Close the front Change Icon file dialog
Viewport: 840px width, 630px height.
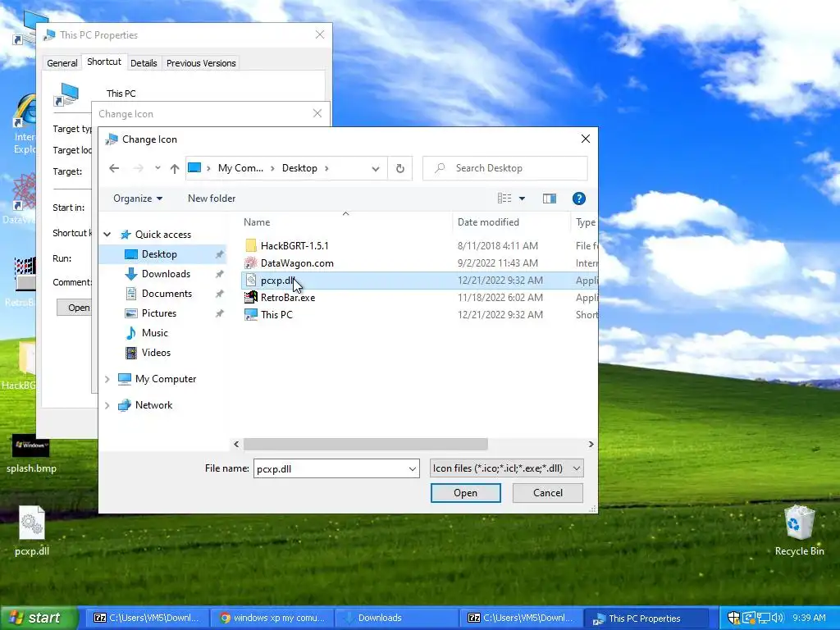(586, 139)
